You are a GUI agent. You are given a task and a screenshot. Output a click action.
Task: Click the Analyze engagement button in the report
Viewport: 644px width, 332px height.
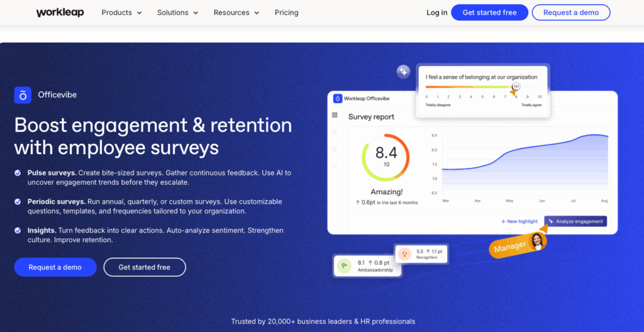tap(575, 221)
